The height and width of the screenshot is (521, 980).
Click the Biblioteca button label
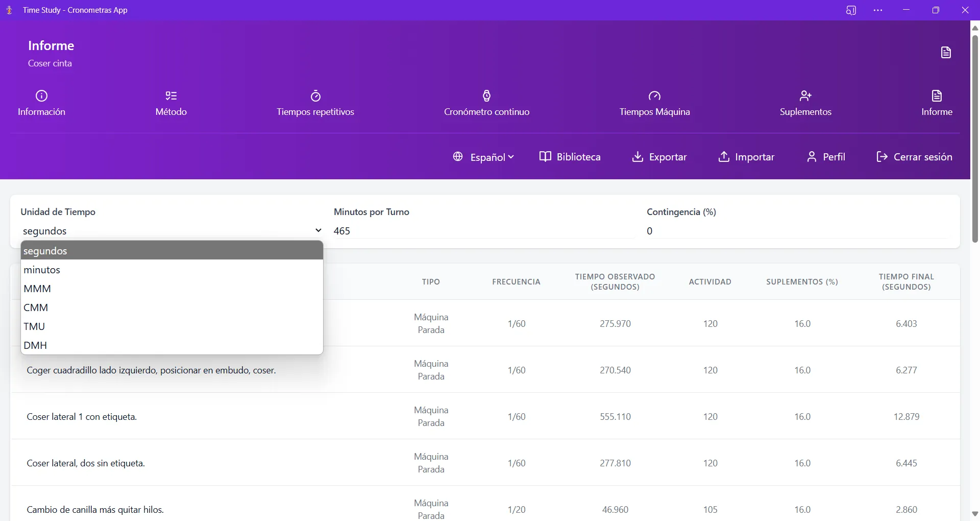[578, 157]
